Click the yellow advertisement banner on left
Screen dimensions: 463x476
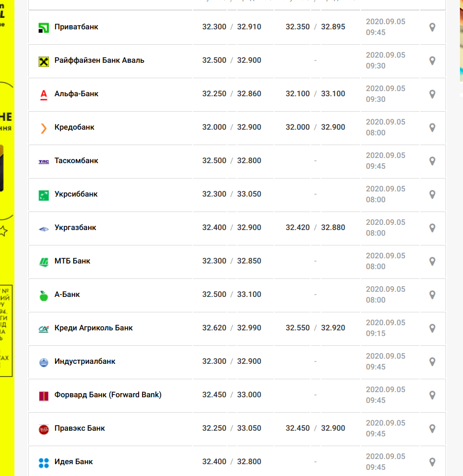click(x=7, y=238)
